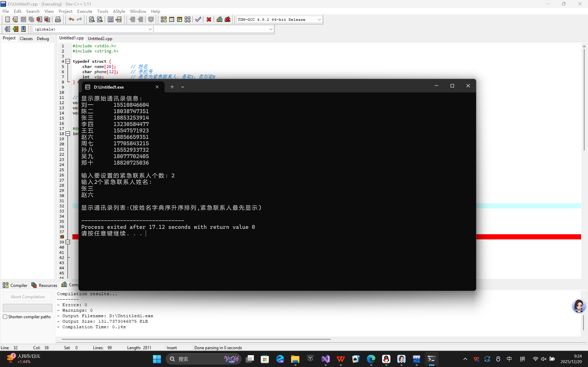Viewport: 588px width, 367px height.
Task: Open the console new-tab dropdown chevron
Action: [183, 87]
